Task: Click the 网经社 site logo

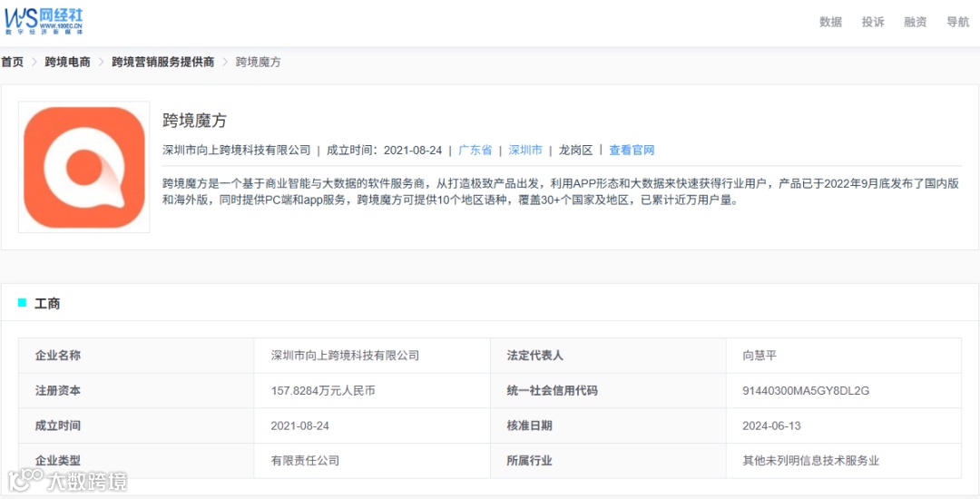Action: point(44,21)
